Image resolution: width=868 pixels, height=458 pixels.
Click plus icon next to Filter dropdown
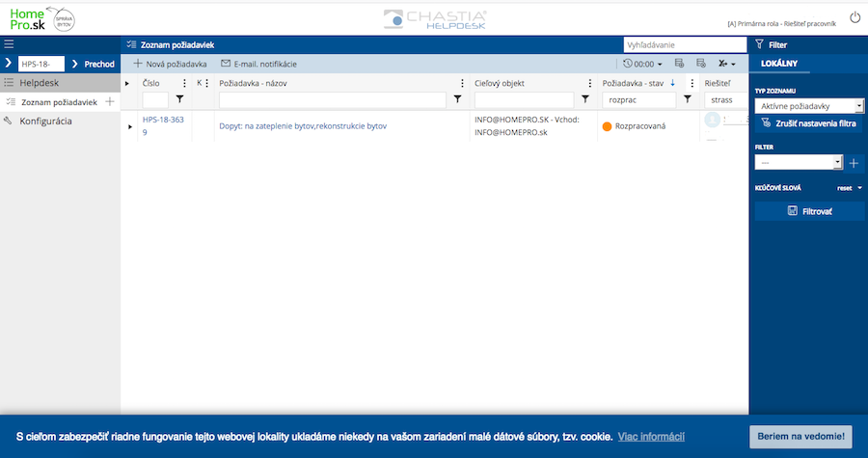tap(854, 163)
